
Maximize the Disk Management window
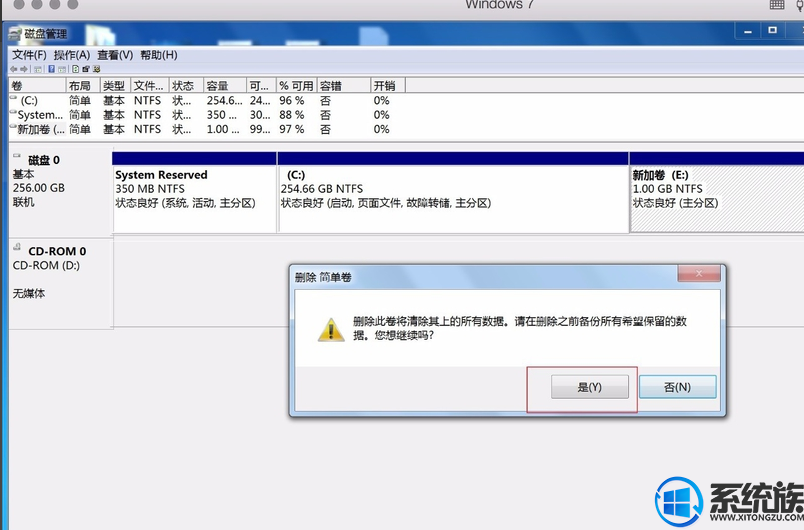tap(772, 31)
